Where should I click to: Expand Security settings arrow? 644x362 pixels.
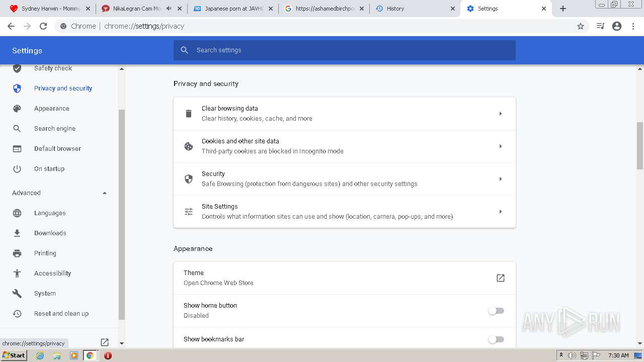click(x=501, y=179)
